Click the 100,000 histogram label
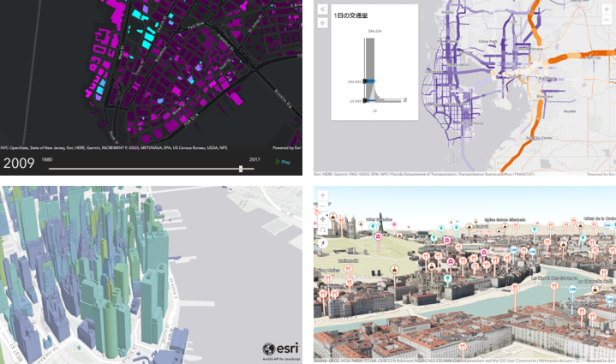The image size is (616, 364). click(x=355, y=81)
